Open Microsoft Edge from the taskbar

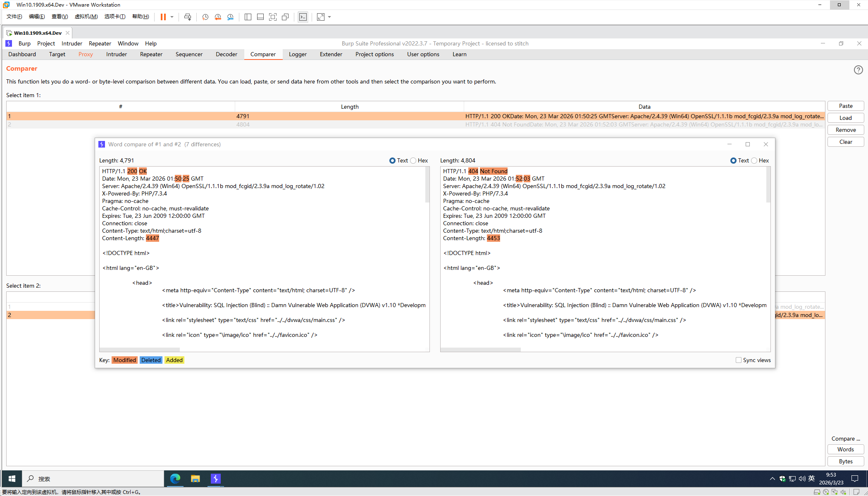[x=175, y=479]
